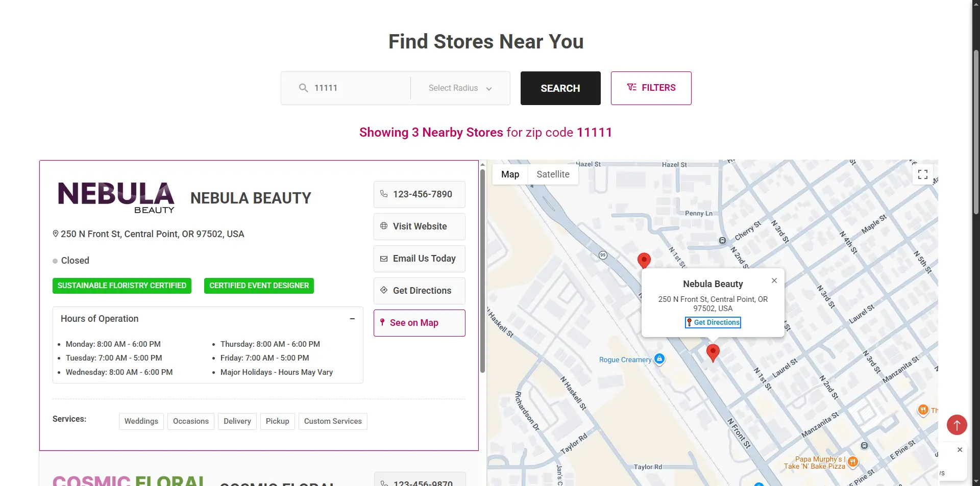
Task: Click Monday: 8:00 AM - 6:00 PM hours
Action: click(113, 344)
